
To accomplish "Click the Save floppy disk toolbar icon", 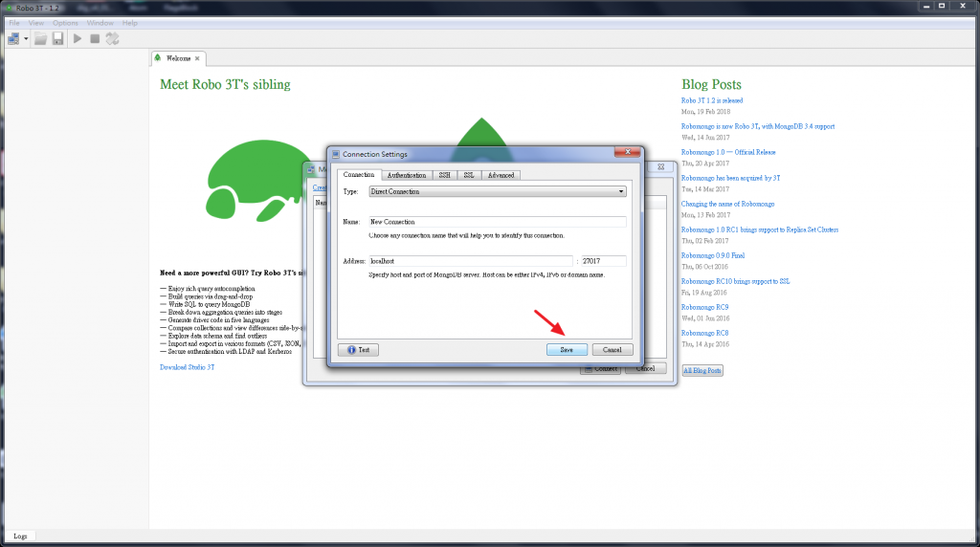I will coord(58,38).
